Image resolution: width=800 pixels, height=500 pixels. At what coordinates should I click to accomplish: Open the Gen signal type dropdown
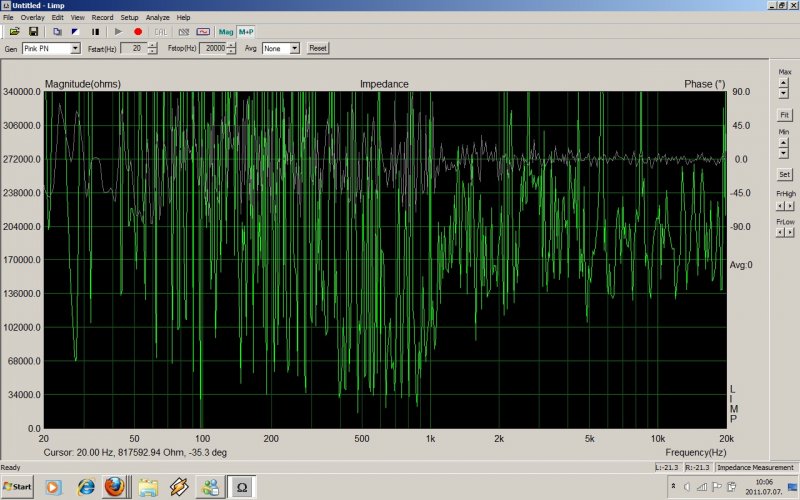pyautogui.click(x=76, y=48)
